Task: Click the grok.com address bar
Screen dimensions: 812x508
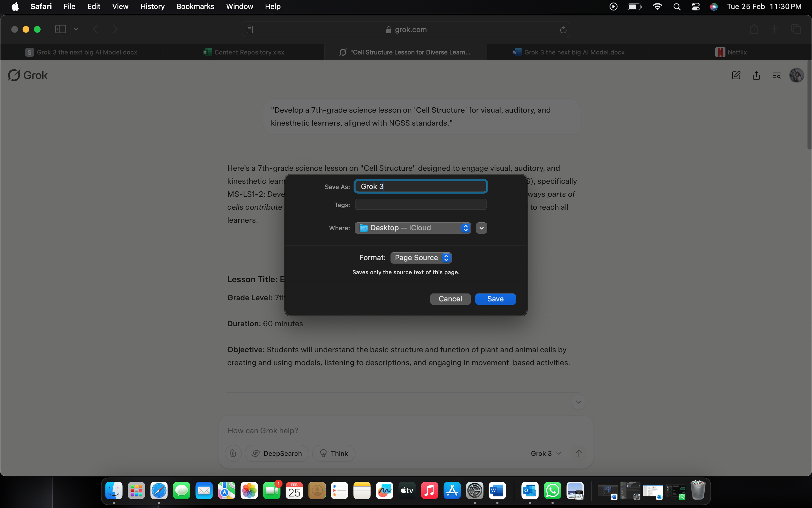Action: 406,30
